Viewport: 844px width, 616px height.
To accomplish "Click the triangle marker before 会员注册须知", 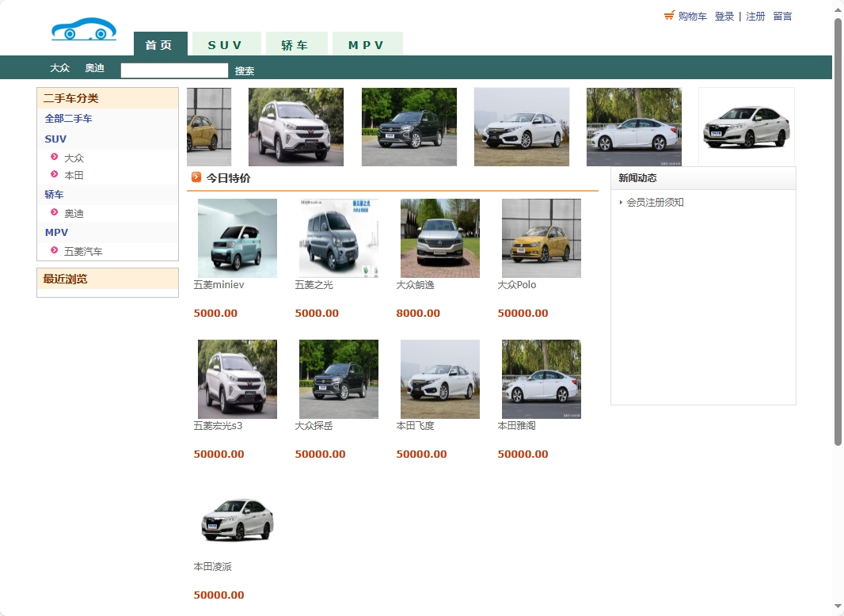I will pos(621,202).
